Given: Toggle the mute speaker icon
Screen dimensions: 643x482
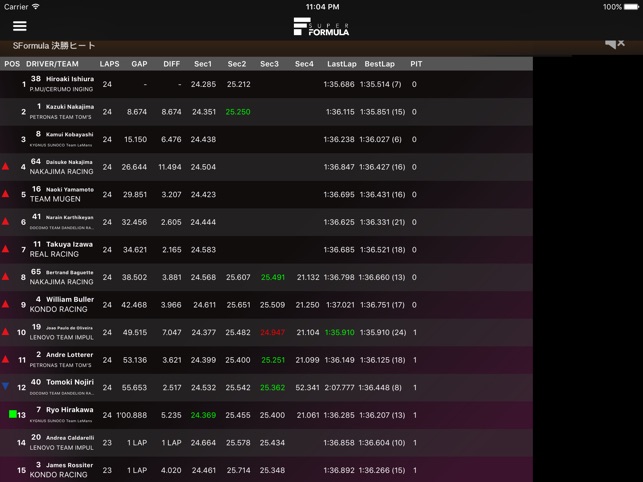Looking at the screenshot, I should click(615, 44).
